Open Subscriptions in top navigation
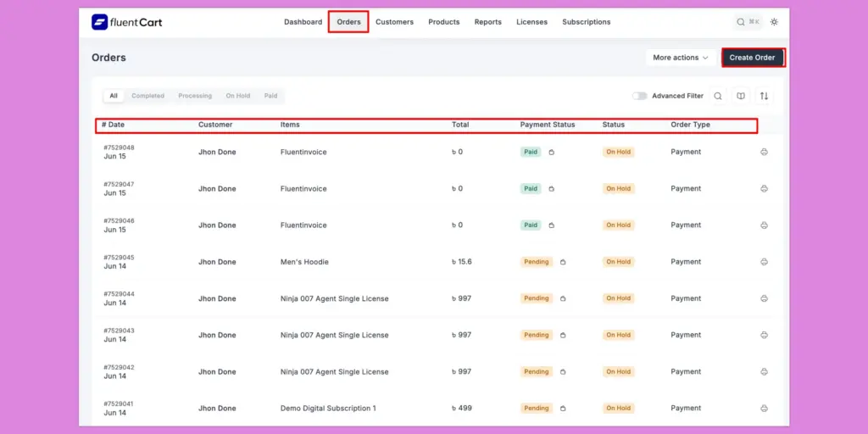Screen dimensions: 868x434 587,22
